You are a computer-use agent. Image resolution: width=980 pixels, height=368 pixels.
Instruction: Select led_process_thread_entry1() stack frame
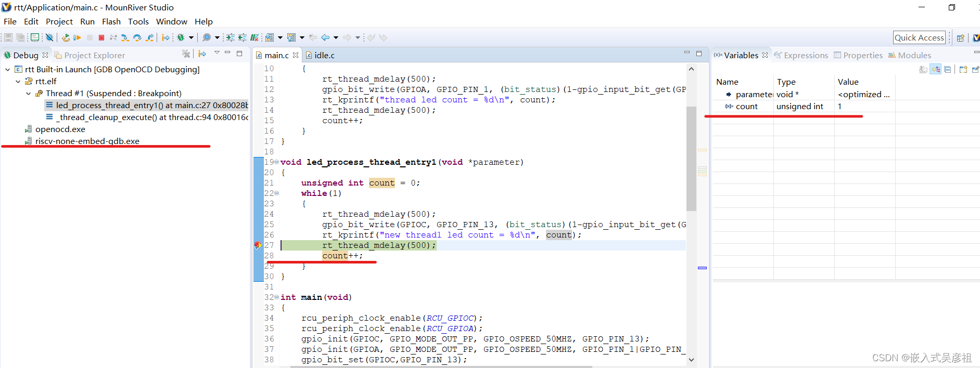tap(147, 105)
